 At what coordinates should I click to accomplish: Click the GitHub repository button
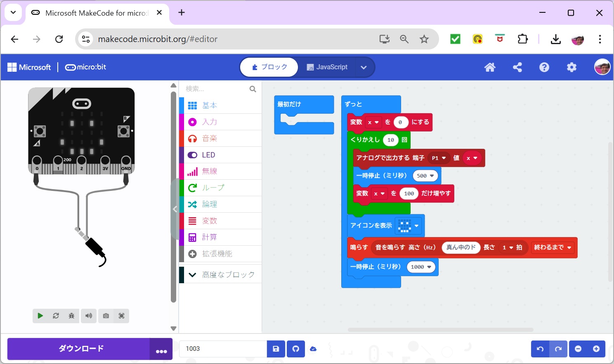pos(296,349)
